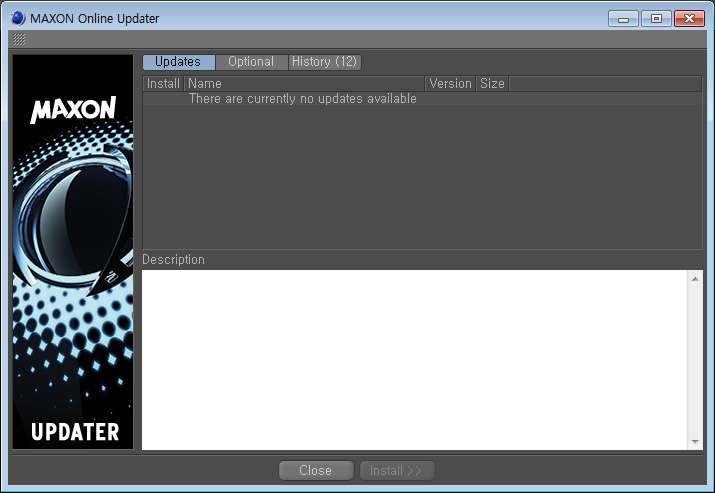Click inside the Description text area
The width and height of the screenshot is (715, 493).
414,360
